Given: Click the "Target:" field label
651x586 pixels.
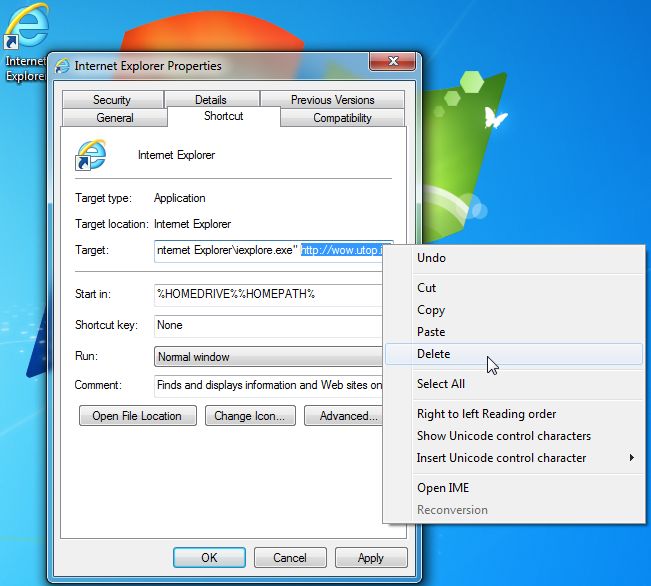Looking at the screenshot, I should (x=92, y=250).
